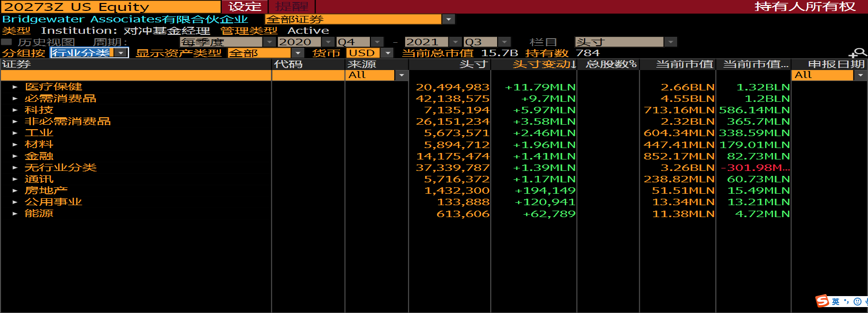Expand the 无行业分类 row
This screenshot has height=313, width=868.
point(15,167)
